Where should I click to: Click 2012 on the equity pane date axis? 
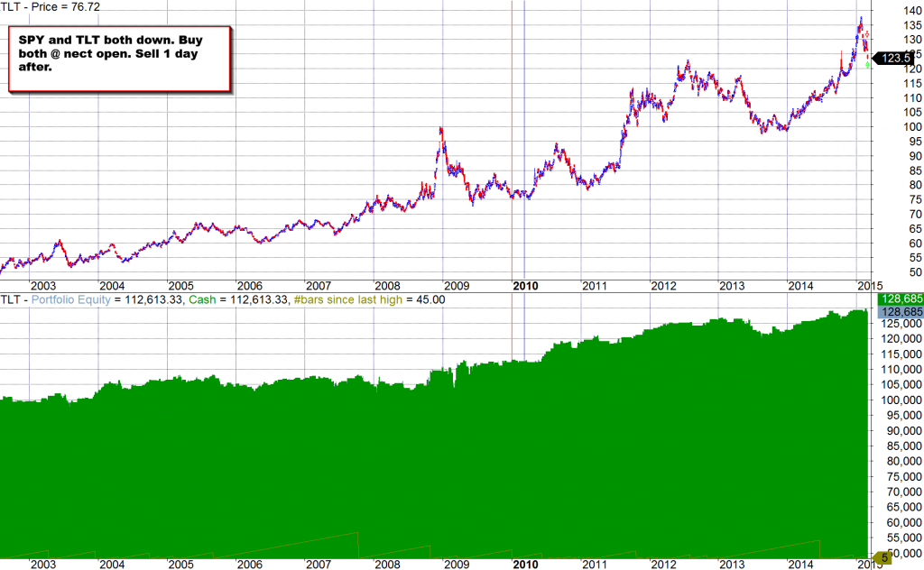click(663, 564)
